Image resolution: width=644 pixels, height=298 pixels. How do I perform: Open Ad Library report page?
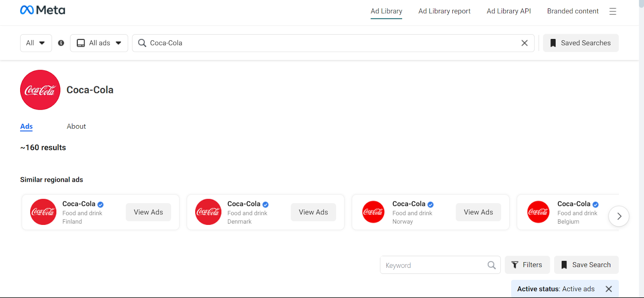pyautogui.click(x=444, y=11)
